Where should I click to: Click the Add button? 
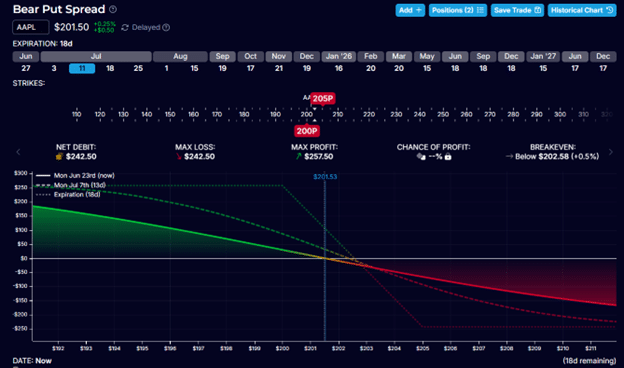[x=410, y=10]
